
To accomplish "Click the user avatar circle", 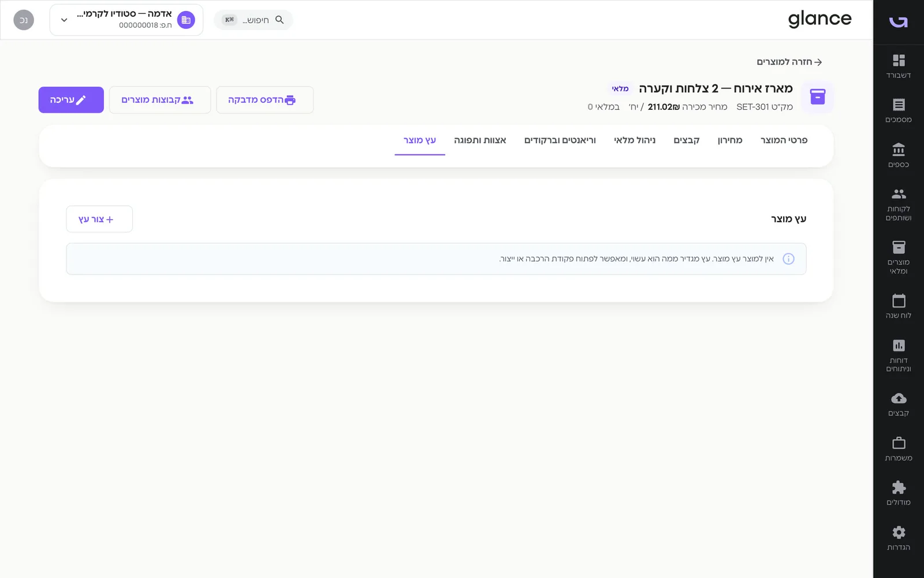I will [x=24, y=20].
